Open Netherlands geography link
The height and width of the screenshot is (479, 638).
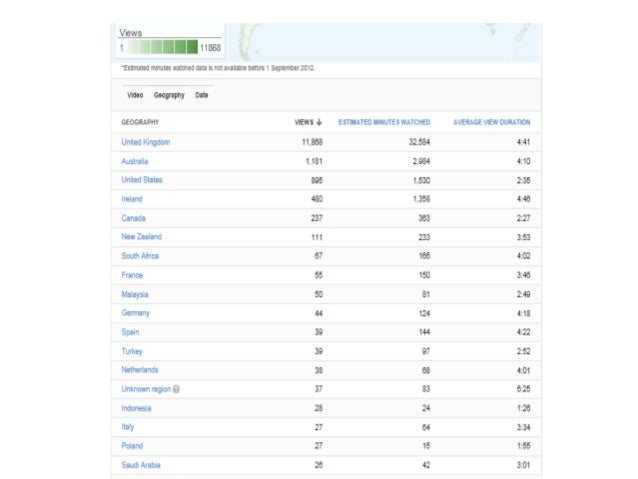(x=140, y=370)
